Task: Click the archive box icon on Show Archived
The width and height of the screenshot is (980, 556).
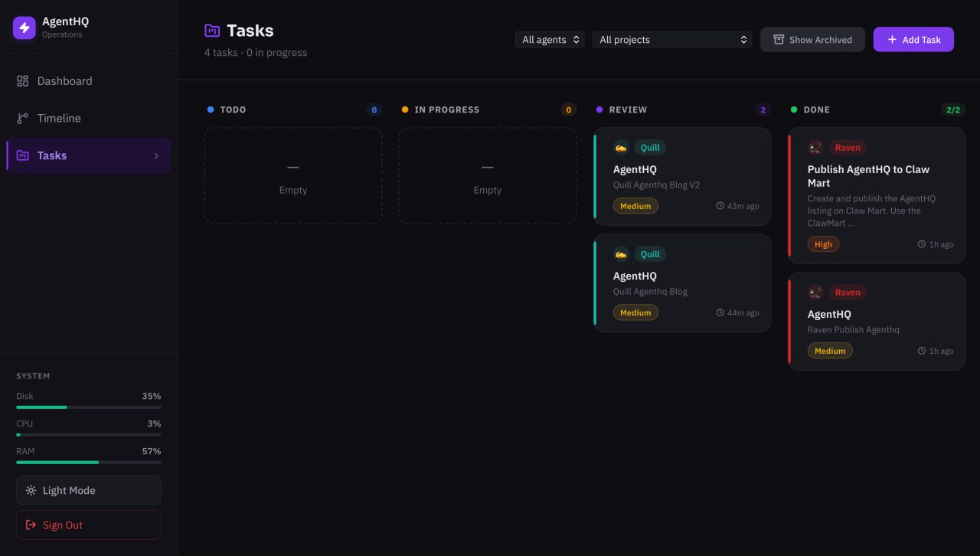Action: [x=779, y=39]
